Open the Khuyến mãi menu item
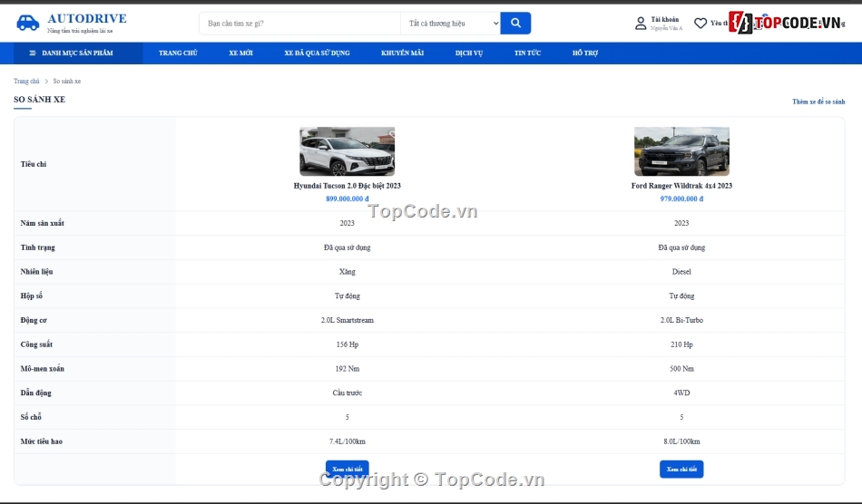Screen dimensions: 862x504 (x=402, y=53)
